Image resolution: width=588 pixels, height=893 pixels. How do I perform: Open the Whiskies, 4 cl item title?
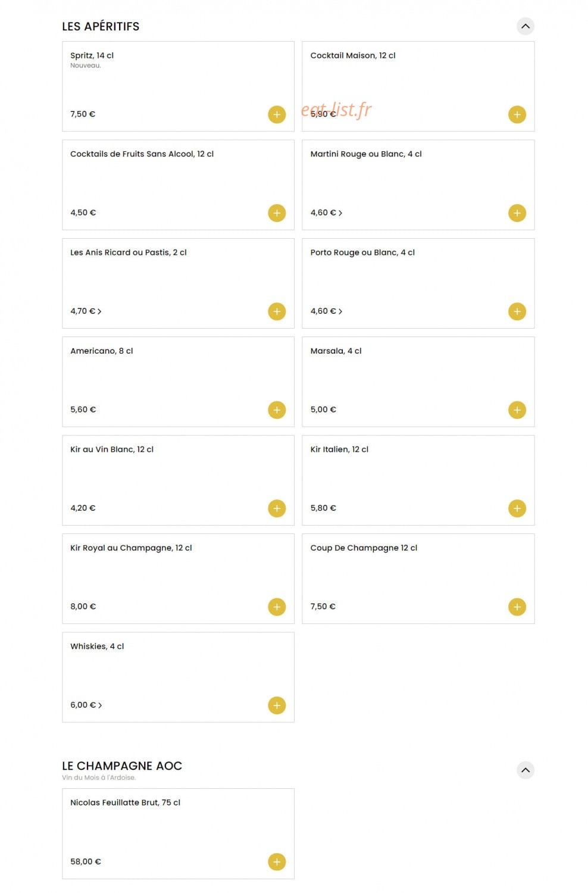pyautogui.click(x=97, y=646)
